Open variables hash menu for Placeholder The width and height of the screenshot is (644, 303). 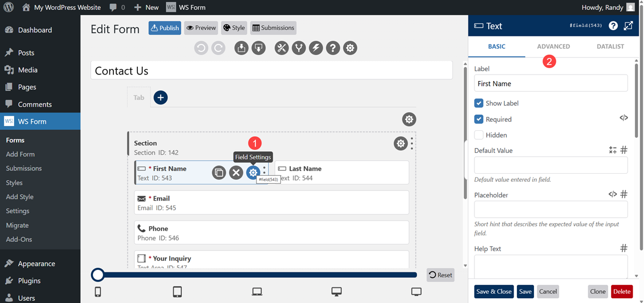pyautogui.click(x=624, y=195)
